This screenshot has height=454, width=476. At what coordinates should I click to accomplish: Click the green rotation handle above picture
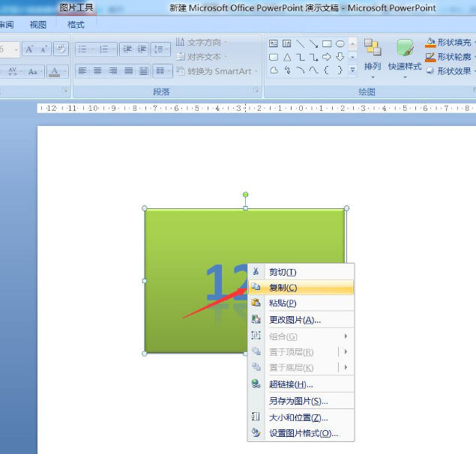coord(245,195)
